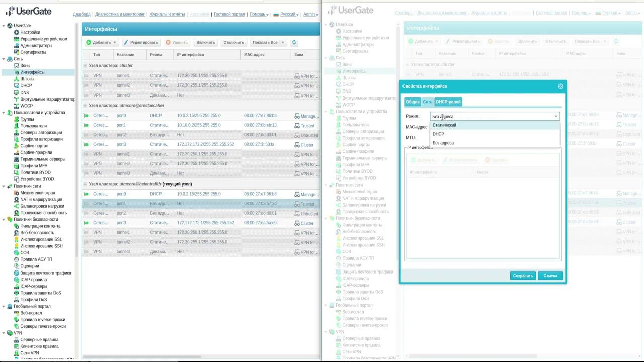The width and height of the screenshot is (644, 362).
Task: Collapse the UserGate tree node in left window
Action: [4, 26]
